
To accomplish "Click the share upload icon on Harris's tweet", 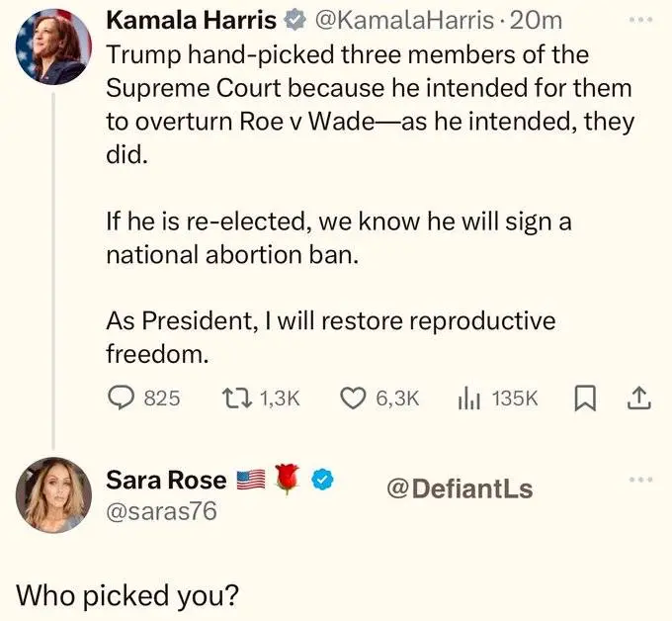I will 638,399.
